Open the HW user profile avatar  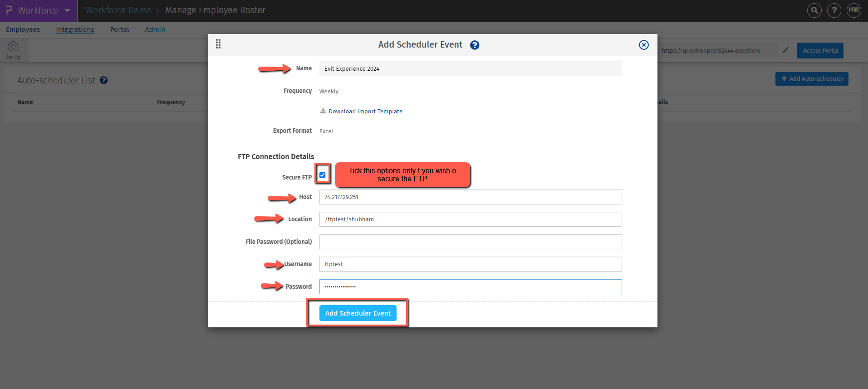tap(853, 10)
